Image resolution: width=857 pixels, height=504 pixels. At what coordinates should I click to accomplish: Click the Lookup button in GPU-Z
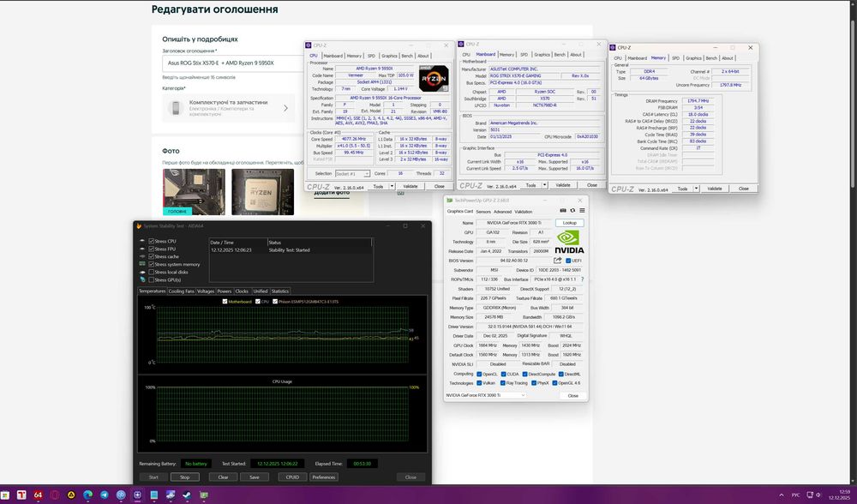[569, 223]
